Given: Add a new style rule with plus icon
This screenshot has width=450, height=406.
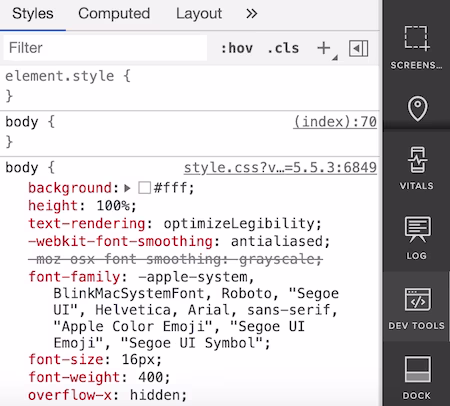Looking at the screenshot, I should (x=324, y=48).
